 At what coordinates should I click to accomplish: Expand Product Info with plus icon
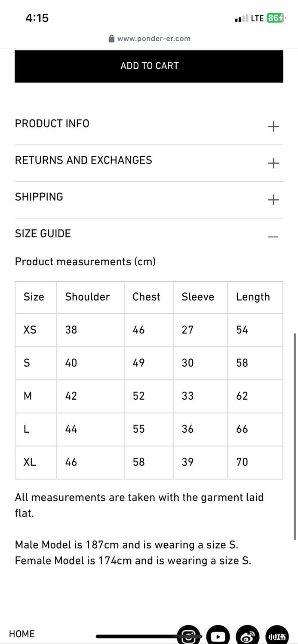coord(273,126)
